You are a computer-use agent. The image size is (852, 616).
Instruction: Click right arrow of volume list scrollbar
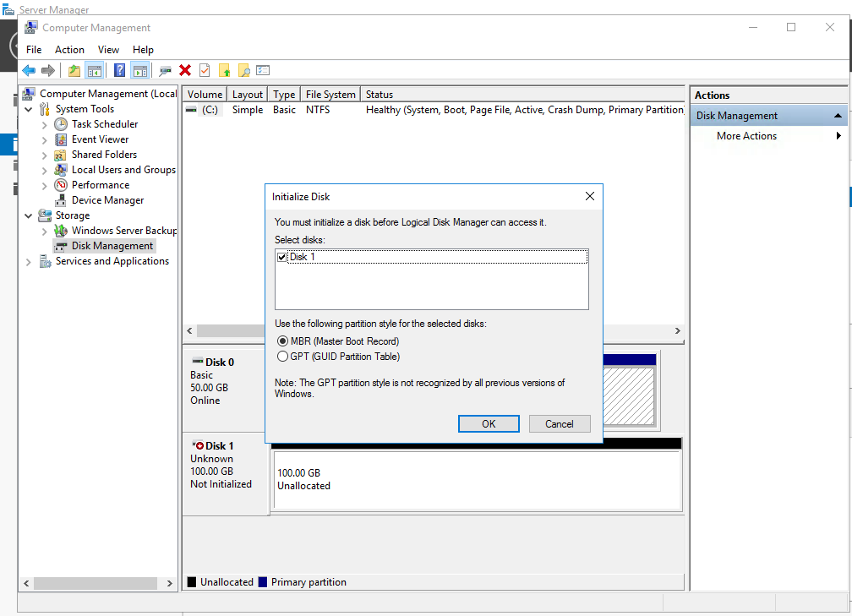pyautogui.click(x=677, y=331)
